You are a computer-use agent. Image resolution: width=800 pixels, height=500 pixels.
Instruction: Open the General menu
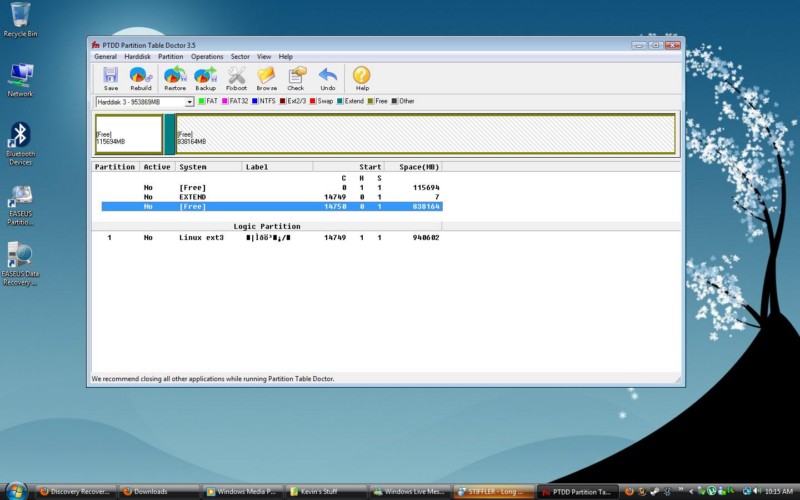[106, 57]
